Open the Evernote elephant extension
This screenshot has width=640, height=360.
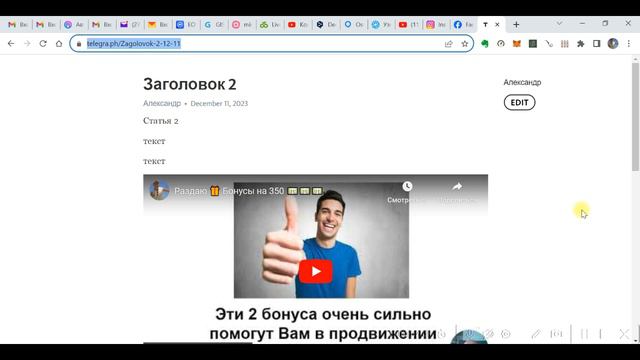484,44
